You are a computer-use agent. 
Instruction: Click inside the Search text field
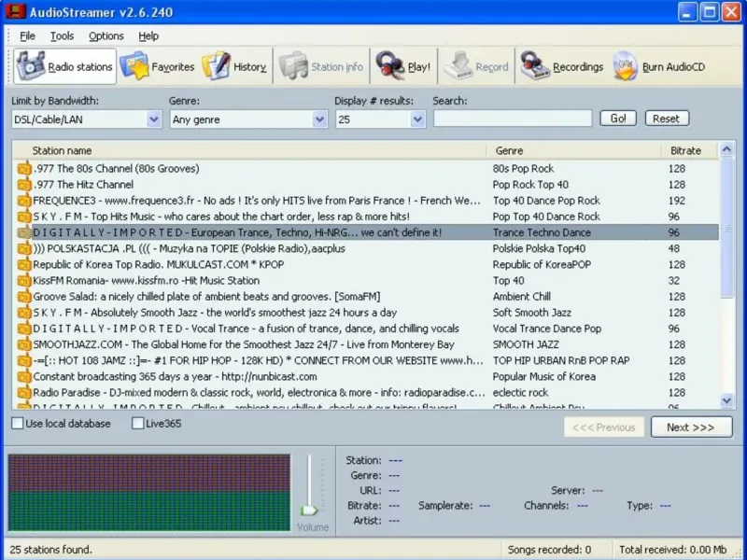(x=512, y=119)
